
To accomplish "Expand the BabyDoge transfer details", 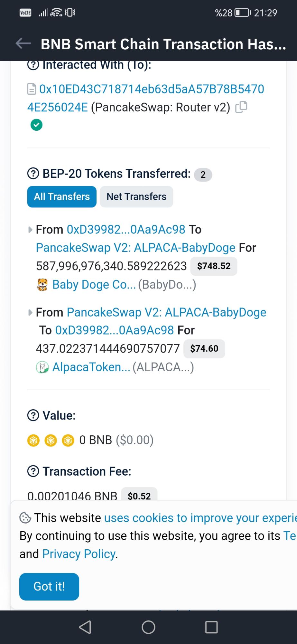I will [x=30, y=229].
